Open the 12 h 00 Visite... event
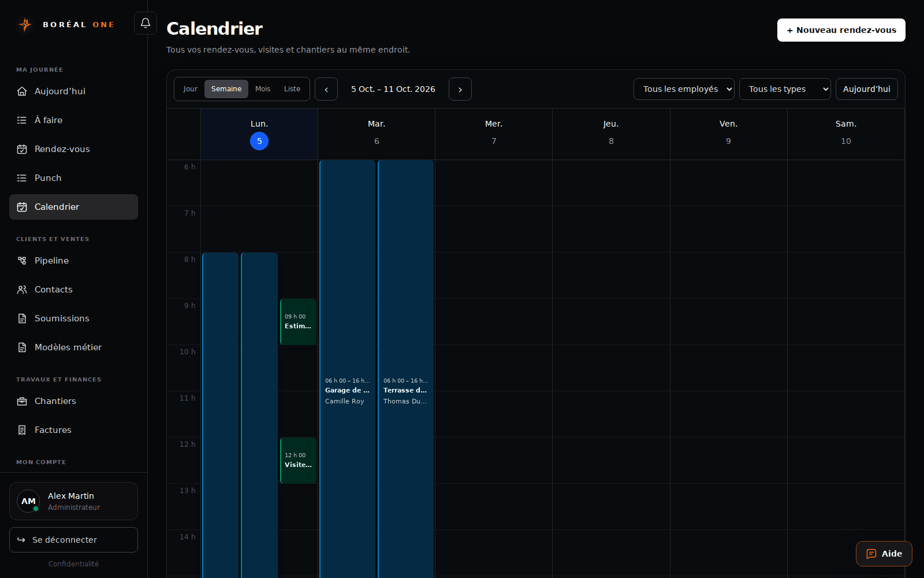Image resolution: width=924 pixels, height=578 pixels. [x=299, y=461]
